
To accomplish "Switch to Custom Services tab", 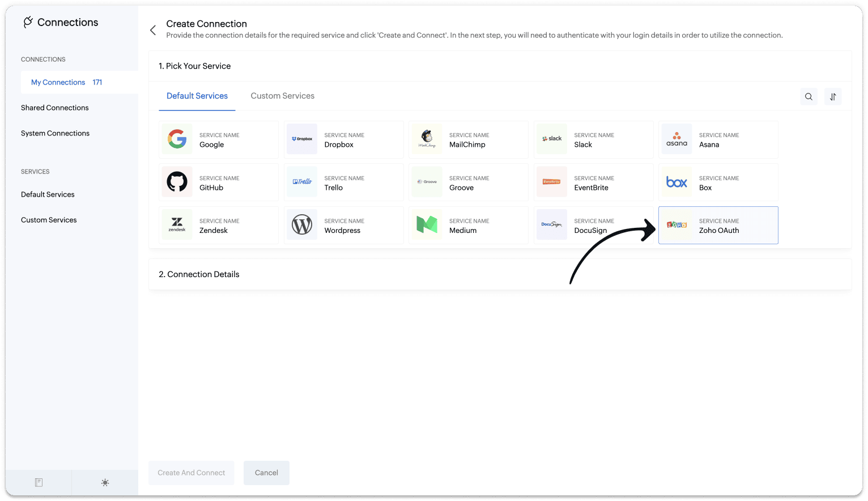I will pyautogui.click(x=282, y=96).
